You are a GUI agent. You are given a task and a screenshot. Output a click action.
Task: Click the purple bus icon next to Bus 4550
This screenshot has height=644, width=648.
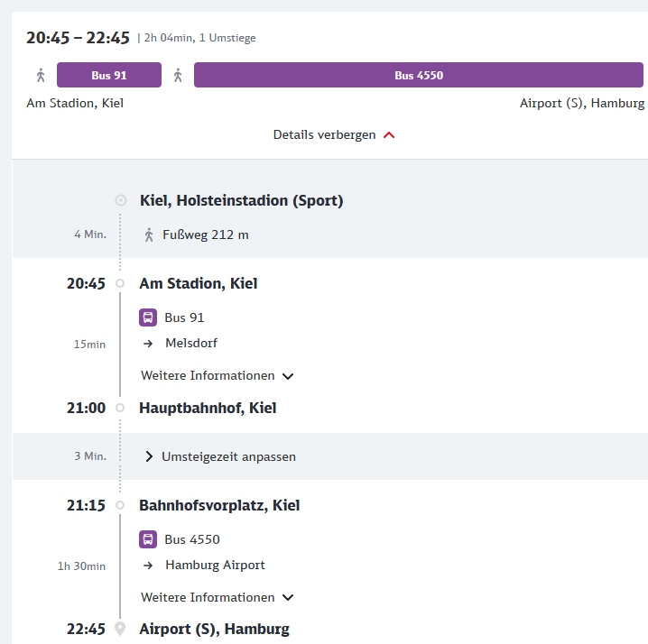[148, 539]
